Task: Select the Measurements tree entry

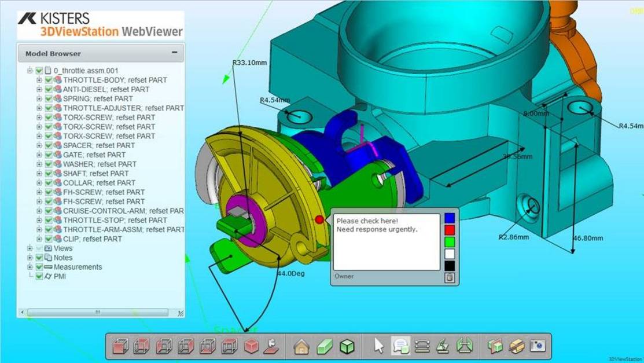Action: [x=78, y=267]
